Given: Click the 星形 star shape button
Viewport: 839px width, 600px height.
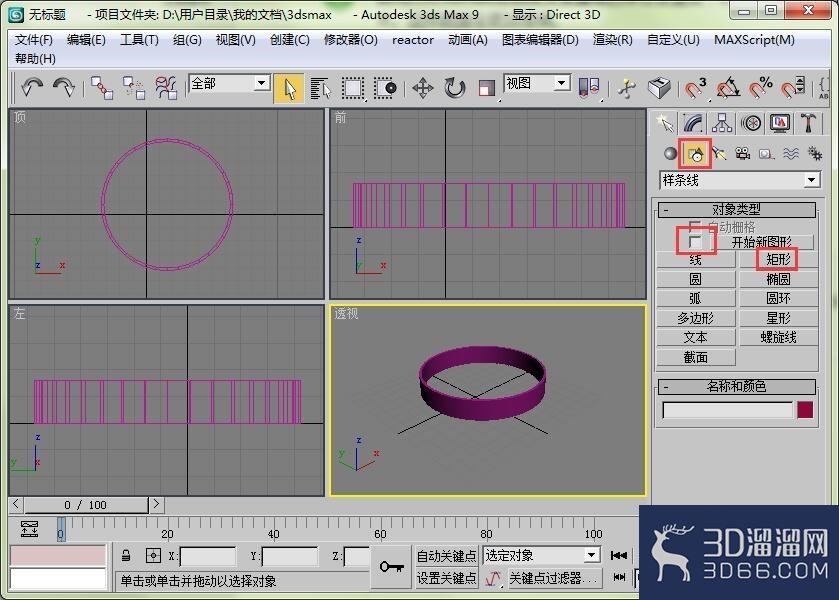Looking at the screenshot, I should point(778,318).
